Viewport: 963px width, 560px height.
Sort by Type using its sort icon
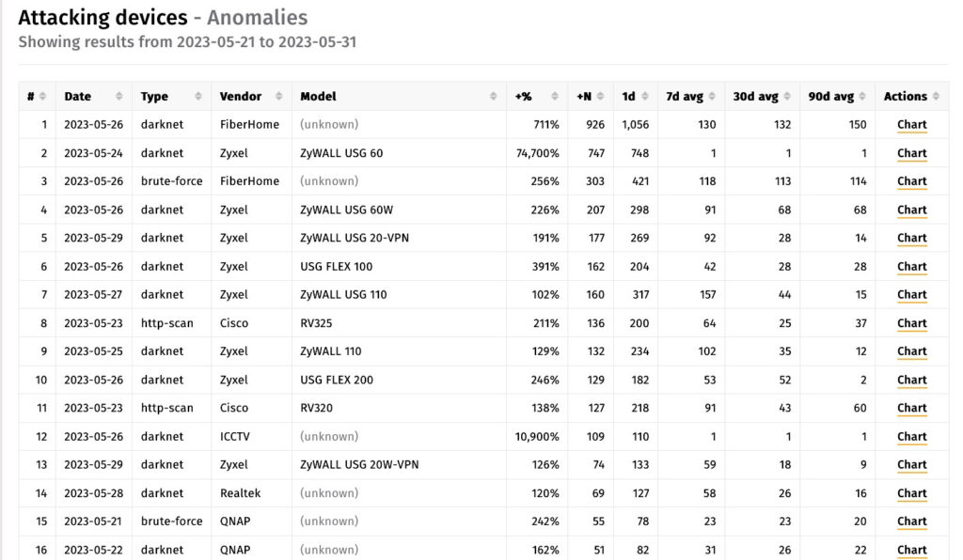pyautogui.click(x=198, y=97)
